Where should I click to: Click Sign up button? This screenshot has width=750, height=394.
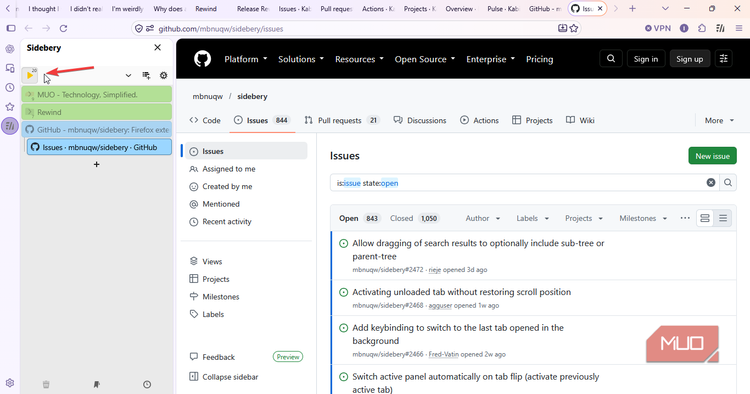[689, 59]
